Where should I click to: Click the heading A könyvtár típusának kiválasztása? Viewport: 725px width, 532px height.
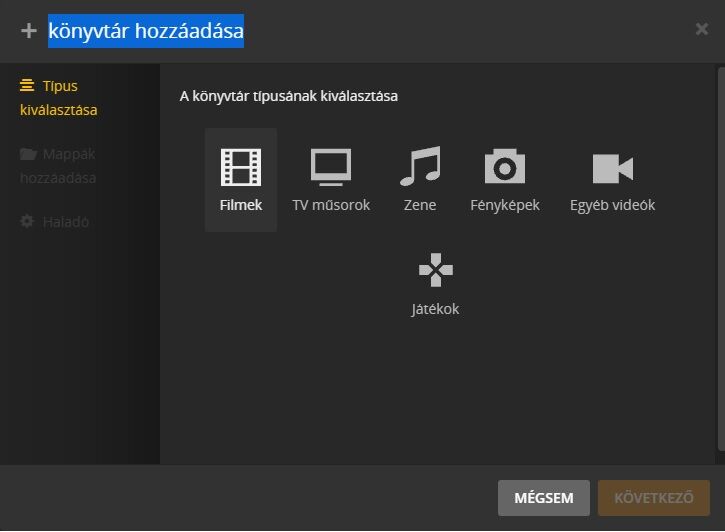[x=289, y=96]
